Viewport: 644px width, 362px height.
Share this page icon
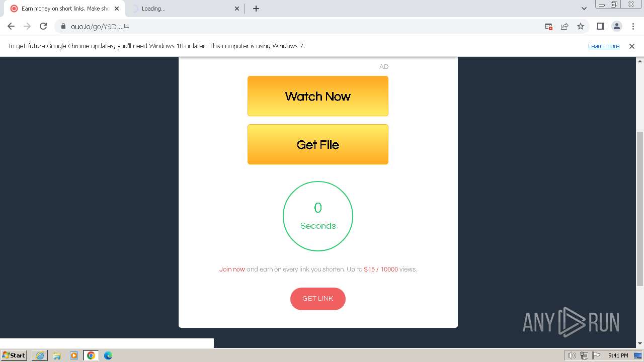565,26
